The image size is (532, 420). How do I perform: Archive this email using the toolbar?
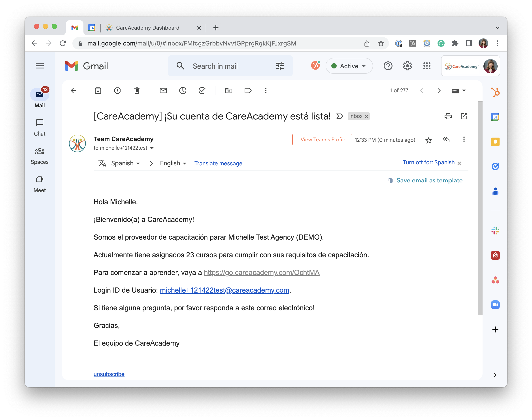point(98,91)
